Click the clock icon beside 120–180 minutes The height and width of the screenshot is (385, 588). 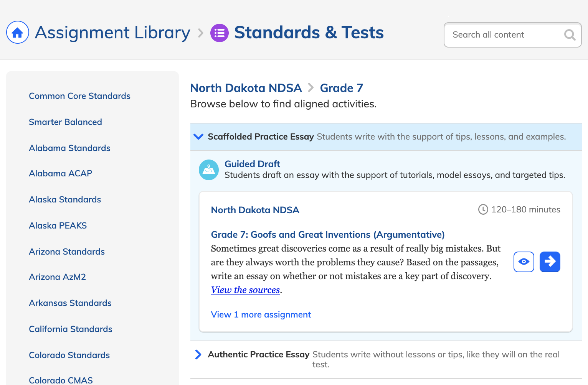(483, 209)
